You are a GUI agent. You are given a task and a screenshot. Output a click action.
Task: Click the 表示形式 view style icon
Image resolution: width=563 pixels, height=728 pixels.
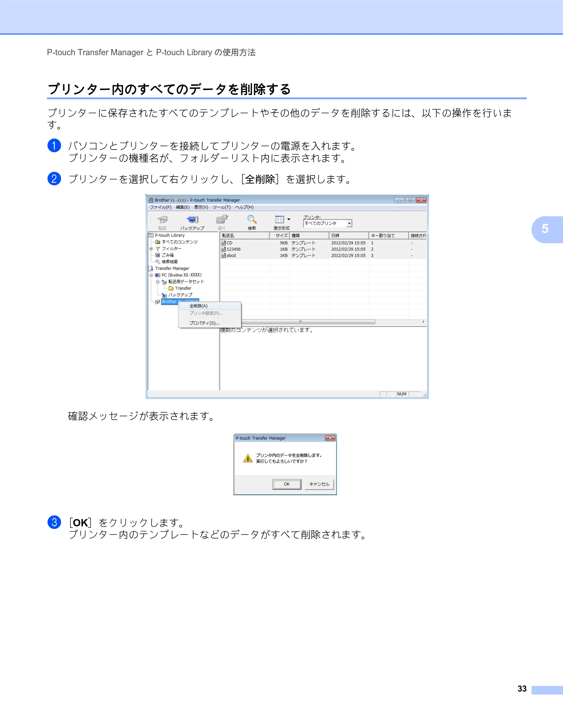[x=280, y=219]
